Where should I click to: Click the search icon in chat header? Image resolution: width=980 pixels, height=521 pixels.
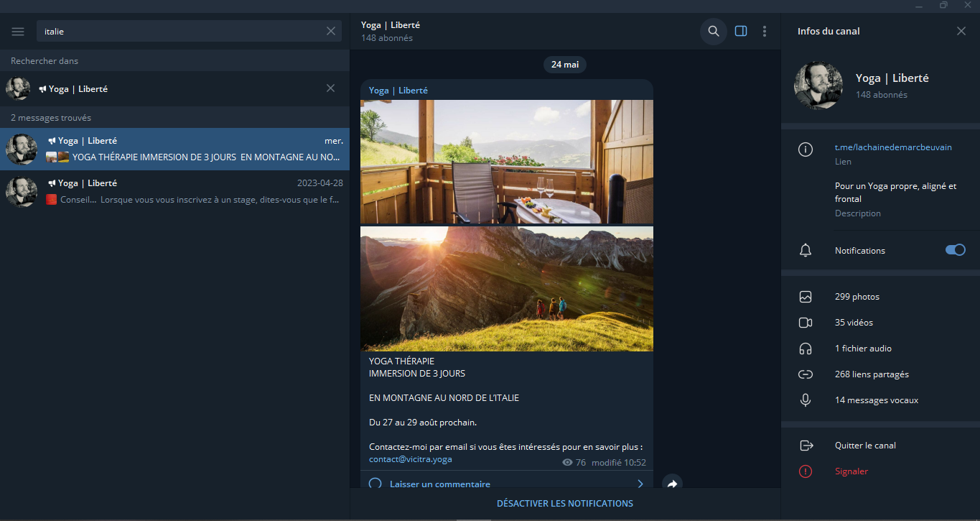[714, 31]
